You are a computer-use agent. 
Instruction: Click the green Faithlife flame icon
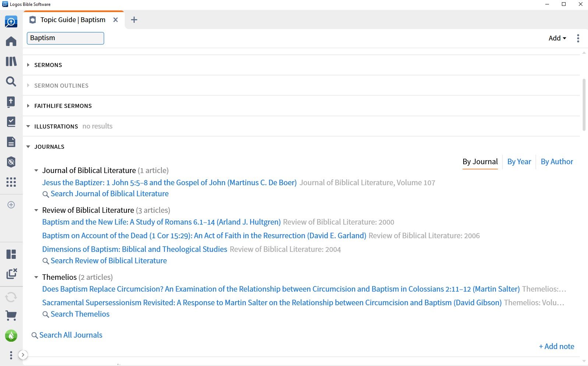point(11,335)
